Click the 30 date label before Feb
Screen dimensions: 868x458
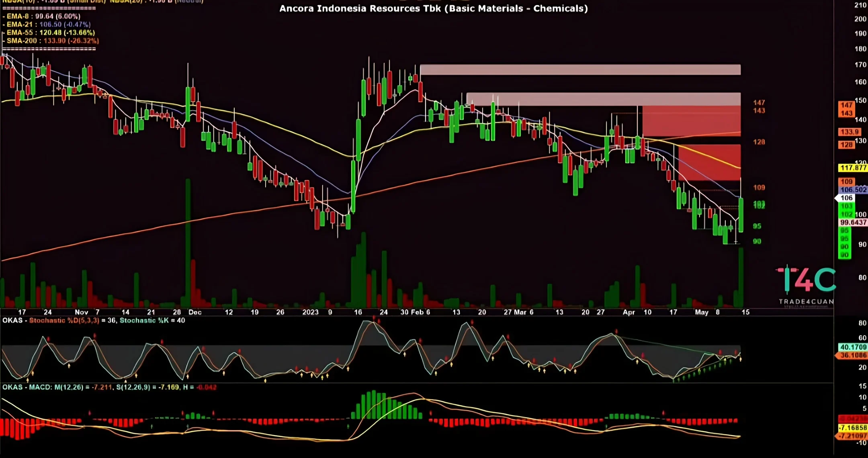(x=405, y=312)
